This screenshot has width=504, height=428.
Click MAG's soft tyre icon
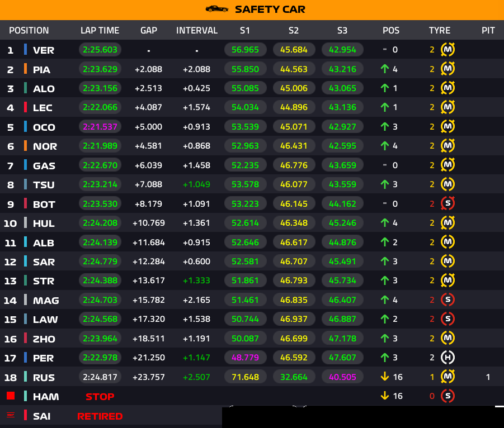[448, 299]
